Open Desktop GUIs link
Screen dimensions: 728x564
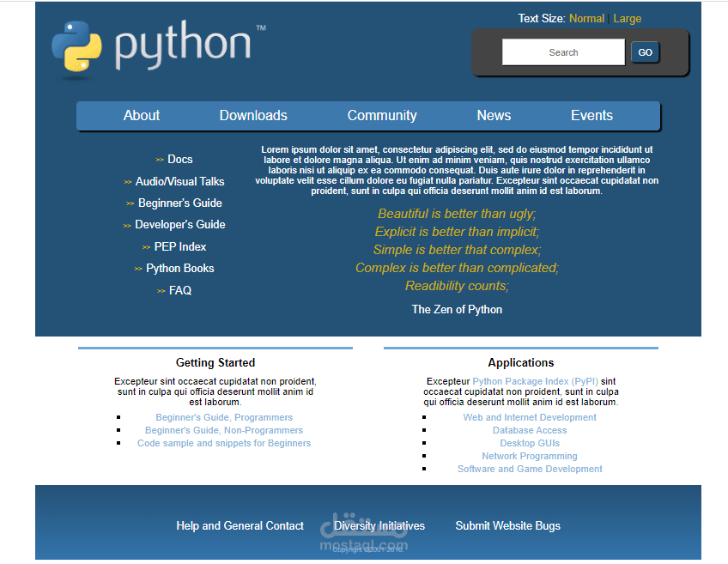tap(530, 443)
